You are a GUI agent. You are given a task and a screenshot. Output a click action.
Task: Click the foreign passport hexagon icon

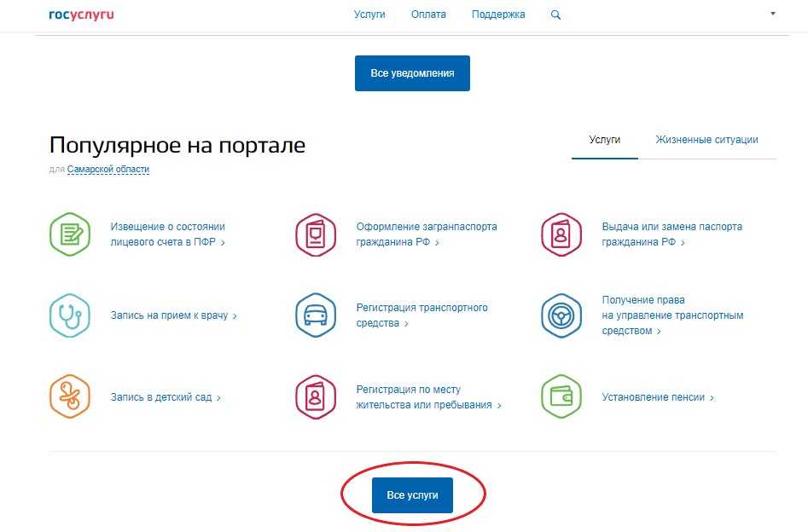316,234
